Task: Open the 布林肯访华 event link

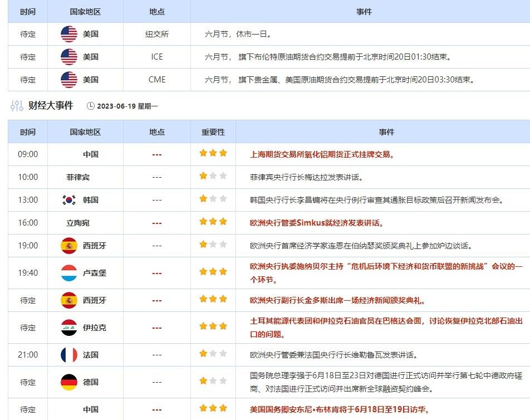Action: coord(340,409)
